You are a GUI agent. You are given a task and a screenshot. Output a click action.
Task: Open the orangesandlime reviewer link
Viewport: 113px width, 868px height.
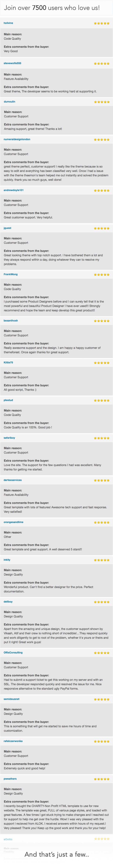pyautogui.click(x=13, y=522)
